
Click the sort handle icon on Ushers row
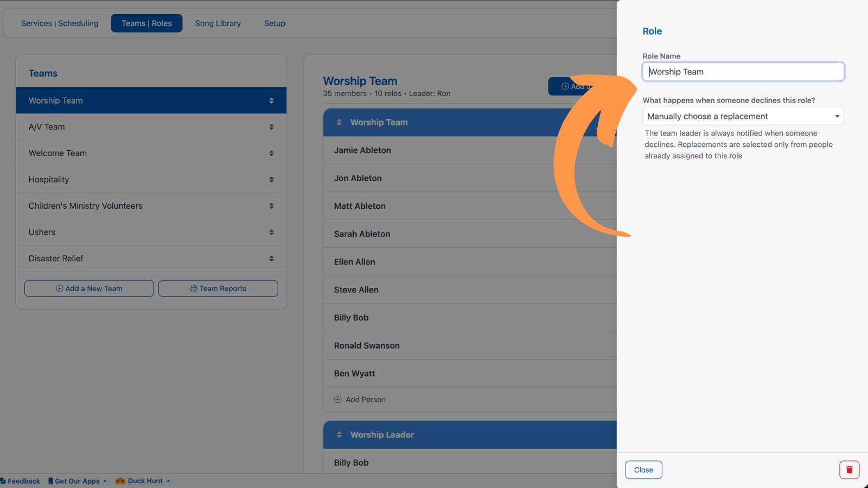pos(271,232)
